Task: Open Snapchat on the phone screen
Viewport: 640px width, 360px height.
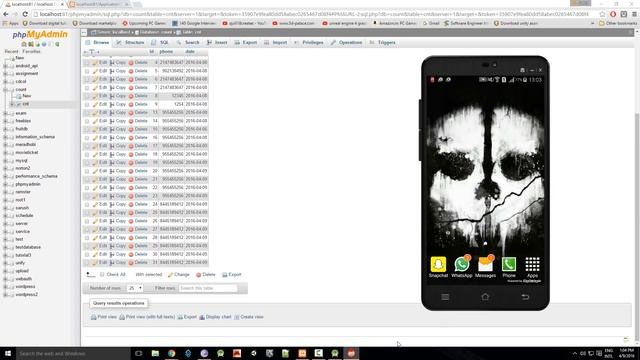Action: coord(438,264)
